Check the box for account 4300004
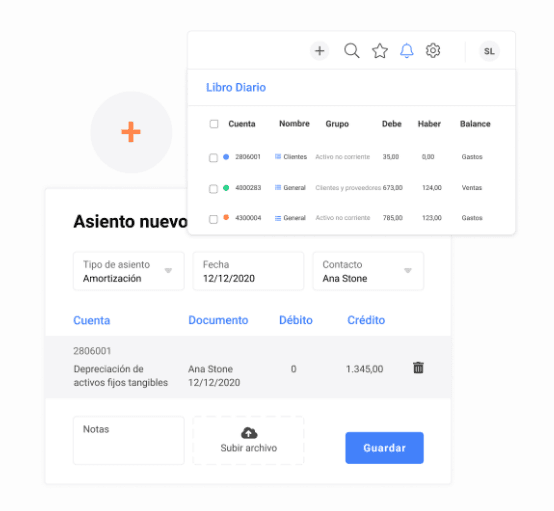The height and width of the screenshot is (511, 554). pos(213,219)
